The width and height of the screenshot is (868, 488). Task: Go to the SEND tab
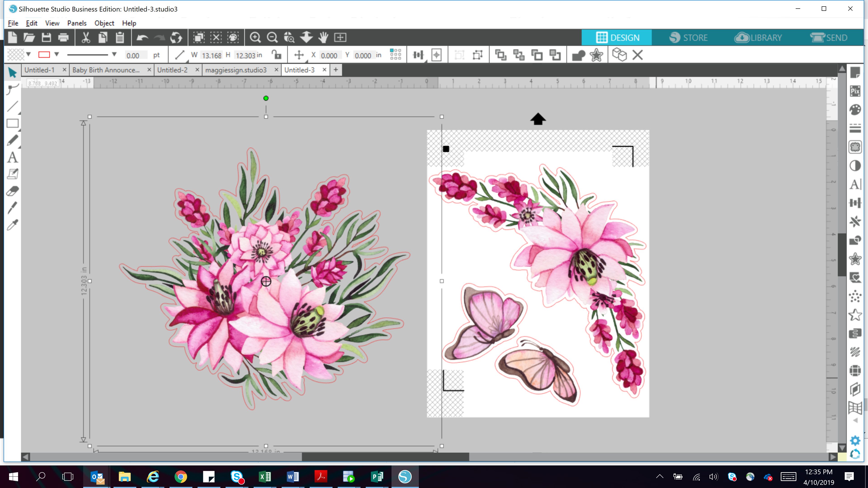point(829,37)
